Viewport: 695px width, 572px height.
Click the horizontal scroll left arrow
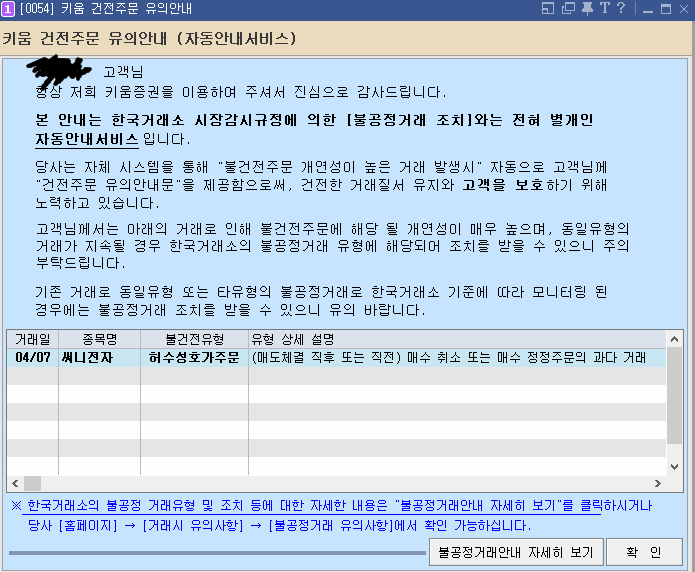pos(14,484)
